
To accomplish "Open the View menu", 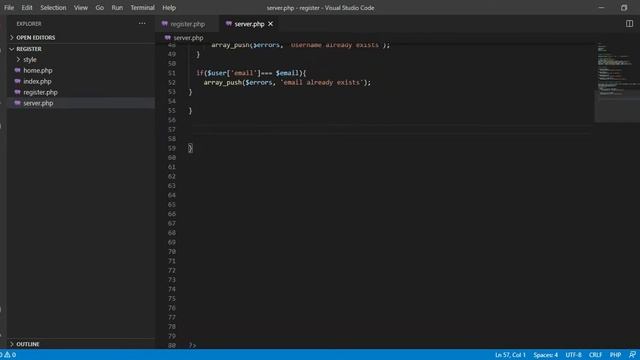I will 81,8.
